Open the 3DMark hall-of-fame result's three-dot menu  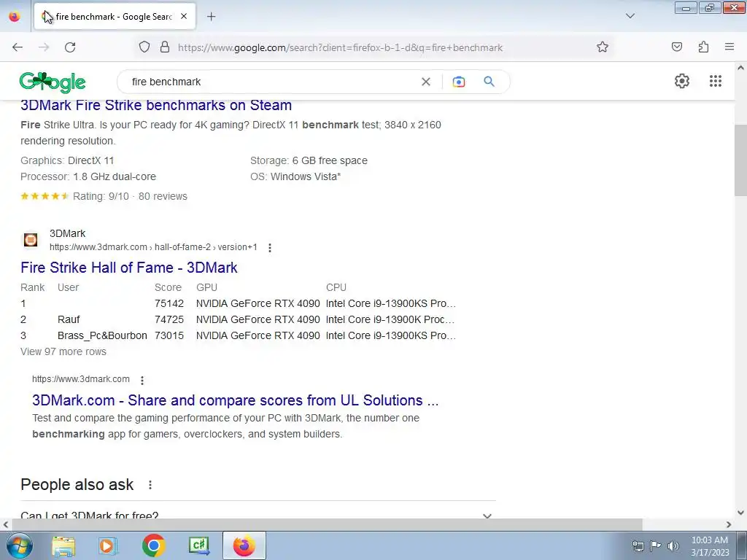point(270,248)
